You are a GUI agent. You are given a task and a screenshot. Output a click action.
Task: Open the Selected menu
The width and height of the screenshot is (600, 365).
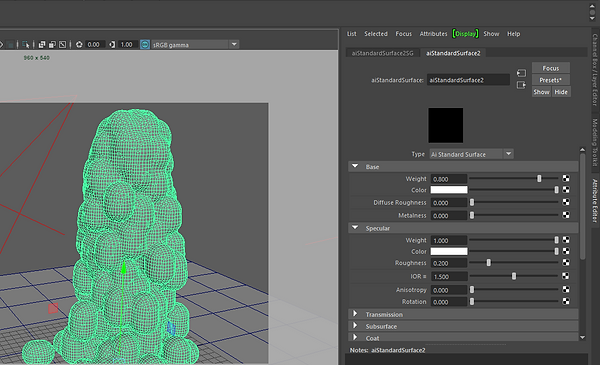click(x=376, y=34)
